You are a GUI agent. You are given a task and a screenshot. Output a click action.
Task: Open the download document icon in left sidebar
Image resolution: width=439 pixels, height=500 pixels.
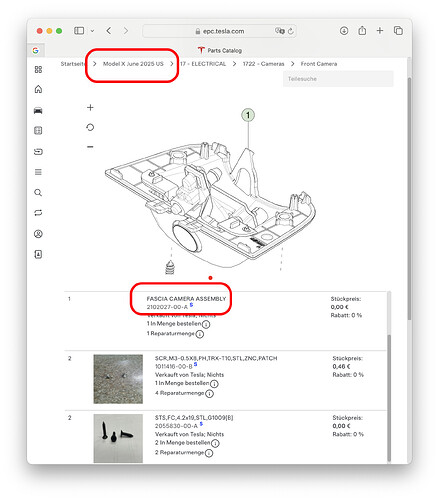[x=38, y=255]
